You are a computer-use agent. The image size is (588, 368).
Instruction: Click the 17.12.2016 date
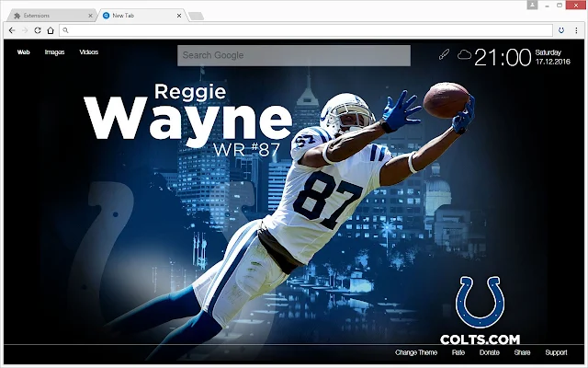pos(553,62)
